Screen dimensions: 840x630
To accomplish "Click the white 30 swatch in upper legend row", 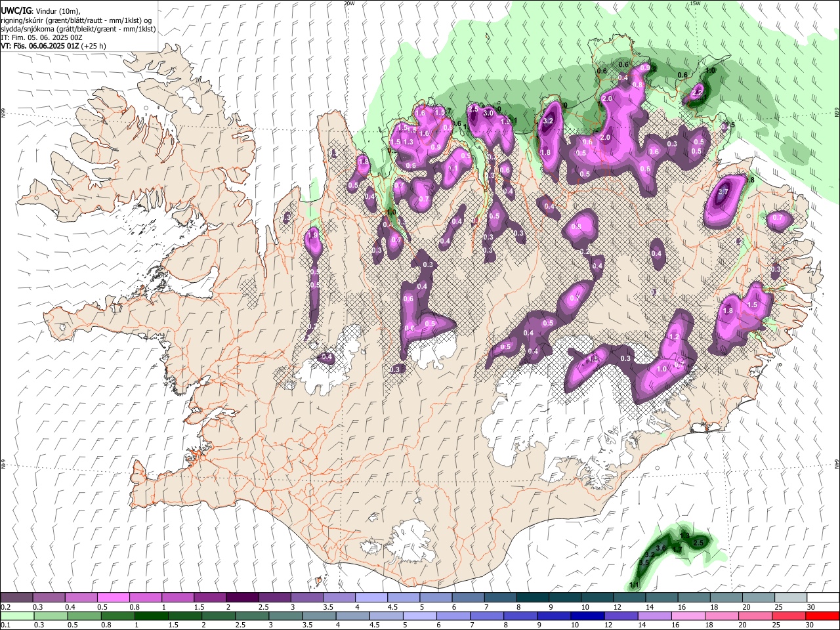I will pyautogui.click(x=822, y=598).
